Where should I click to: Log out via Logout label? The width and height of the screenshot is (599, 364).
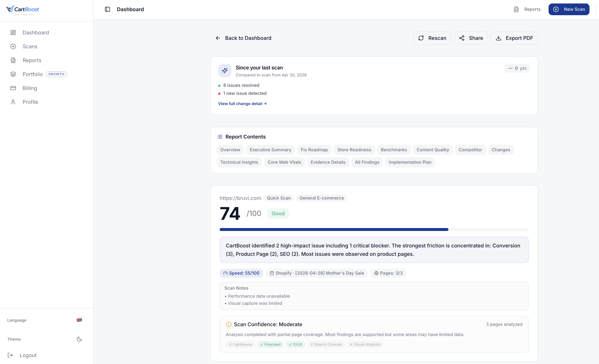pyautogui.click(x=28, y=355)
